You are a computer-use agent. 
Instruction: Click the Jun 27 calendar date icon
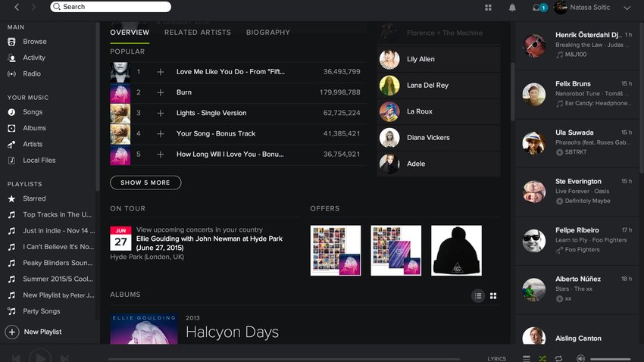120,239
